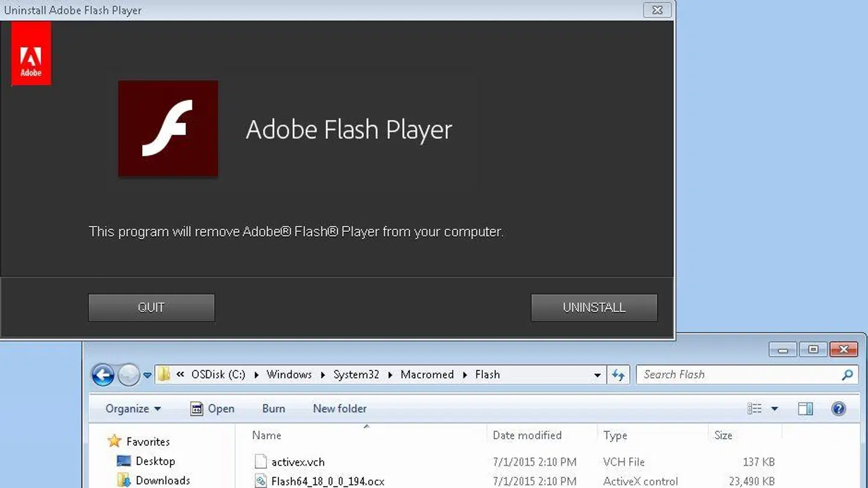Click the UNINSTALL button
This screenshot has height=488, width=868.
(x=594, y=307)
